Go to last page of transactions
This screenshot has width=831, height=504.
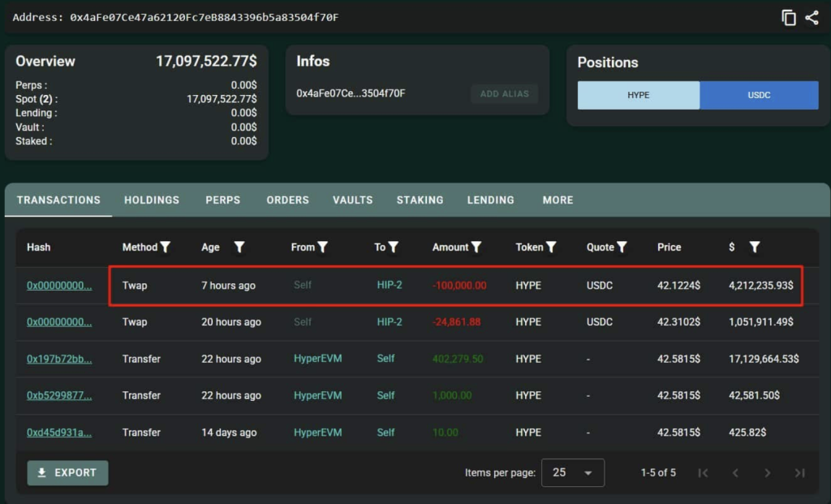click(x=799, y=472)
